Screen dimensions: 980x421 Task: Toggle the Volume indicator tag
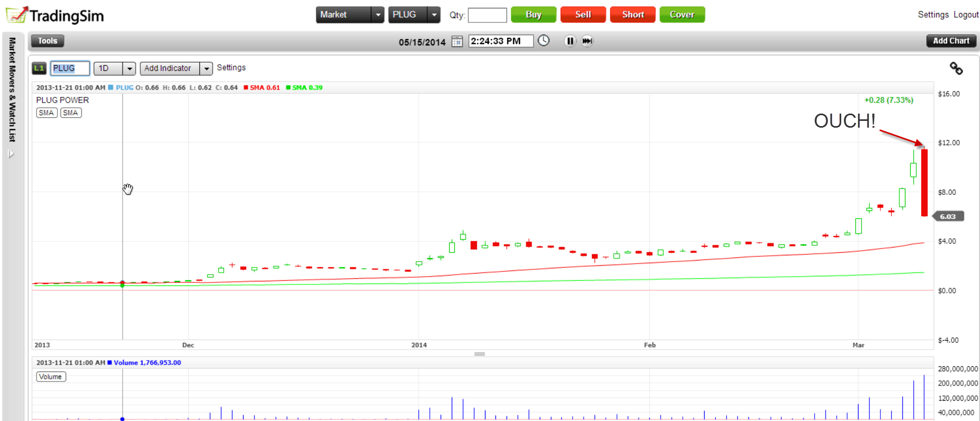click(51, 377)
